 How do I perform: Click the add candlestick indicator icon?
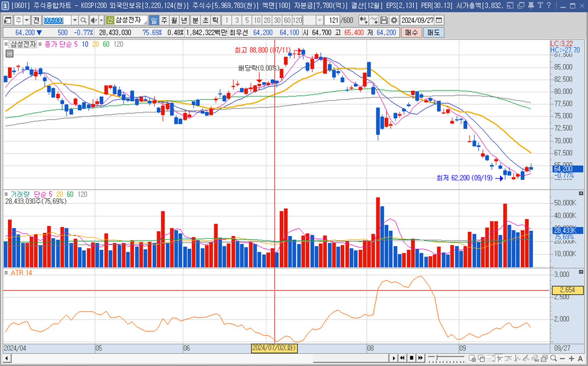[364, 20]
